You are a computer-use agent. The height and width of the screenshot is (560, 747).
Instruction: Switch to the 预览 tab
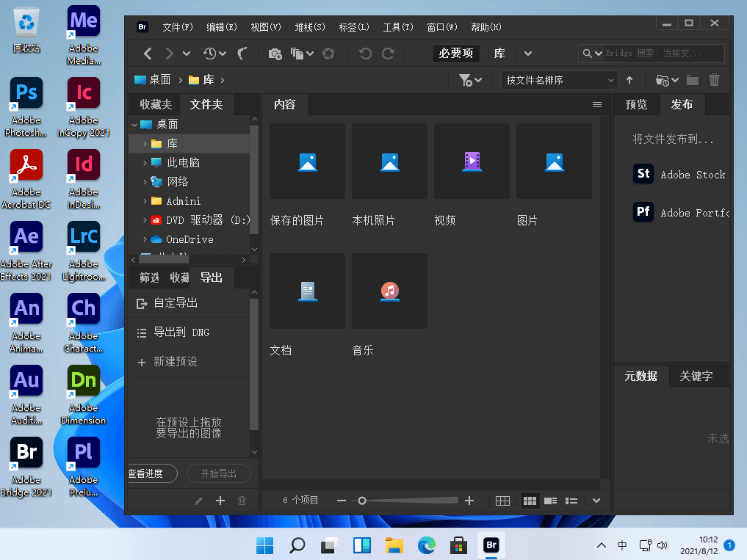pos(637,105)
